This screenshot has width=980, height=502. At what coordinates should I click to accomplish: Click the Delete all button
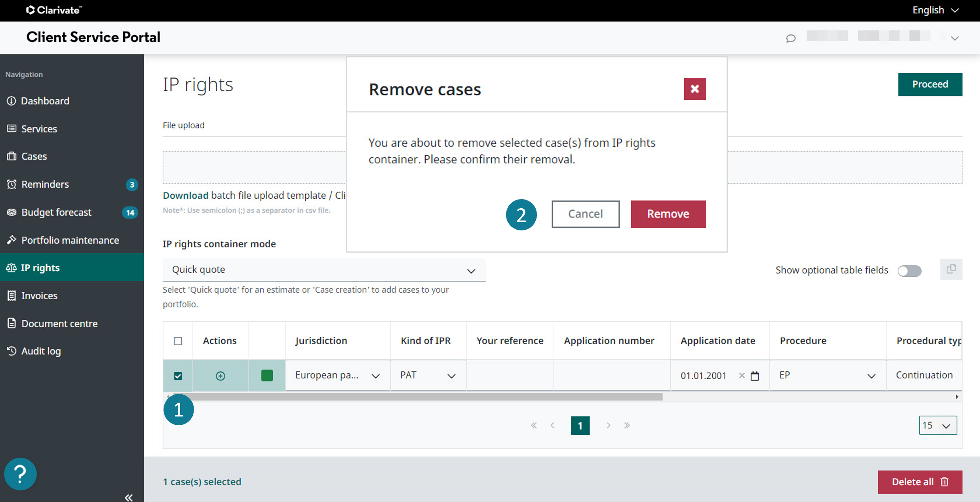920,482
